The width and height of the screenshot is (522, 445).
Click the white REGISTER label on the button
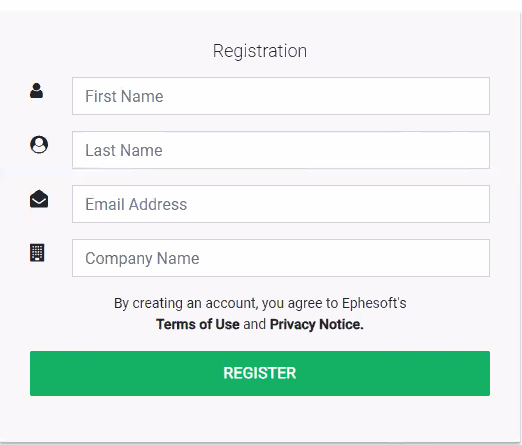[260, 373]
